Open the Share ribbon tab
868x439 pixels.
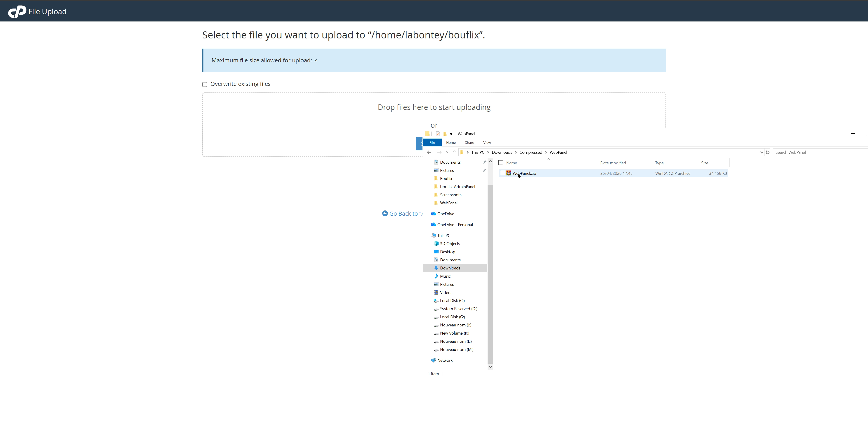[x=469, y=142]
